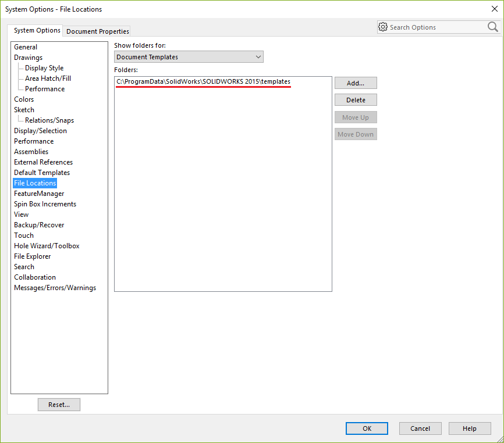
Task: Select Drawings in the options tree
Action: point(29,58)
